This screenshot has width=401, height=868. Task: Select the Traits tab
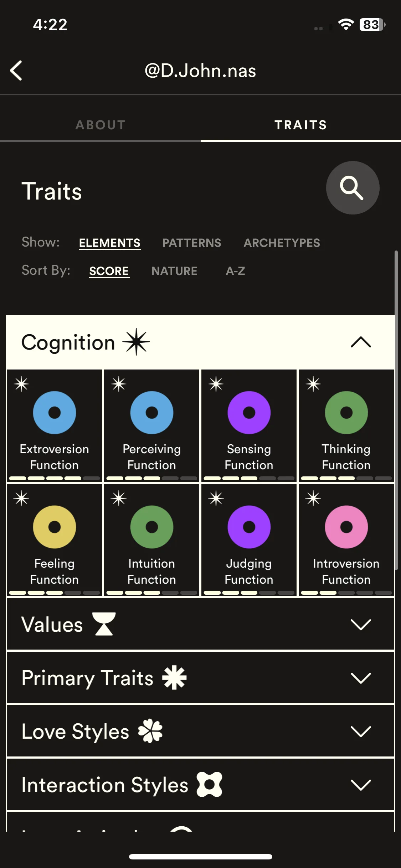tap(301, 125)
